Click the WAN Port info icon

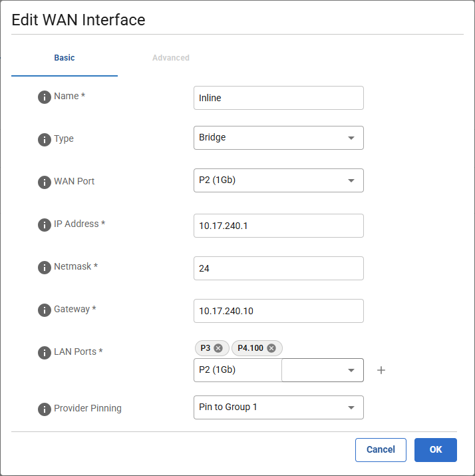tap(45, 182)
